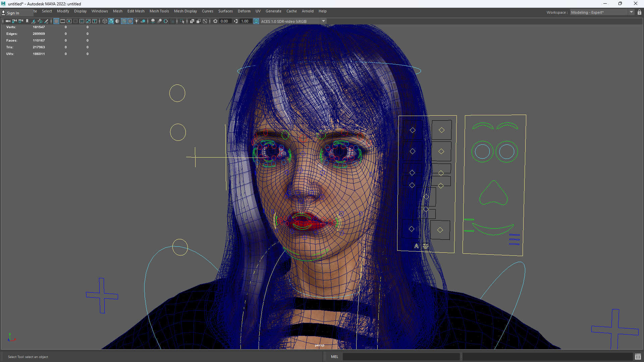Expand the ACES 1.0 SDR-video view transform dropdown
The width and height of the screenshot is (644, 362).
324,21
